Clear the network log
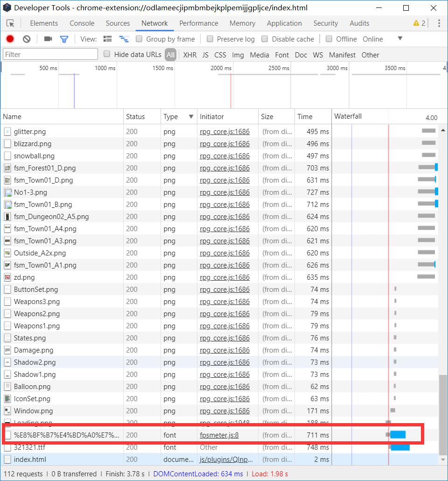The height and width of the screenshot is (481, 448). (x=27, y=39)
